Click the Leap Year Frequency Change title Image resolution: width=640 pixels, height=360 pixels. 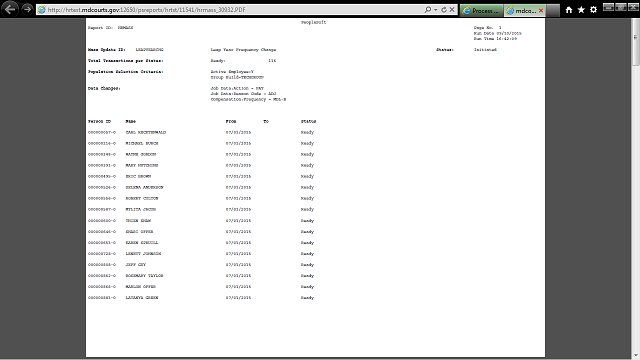(243, 50)
